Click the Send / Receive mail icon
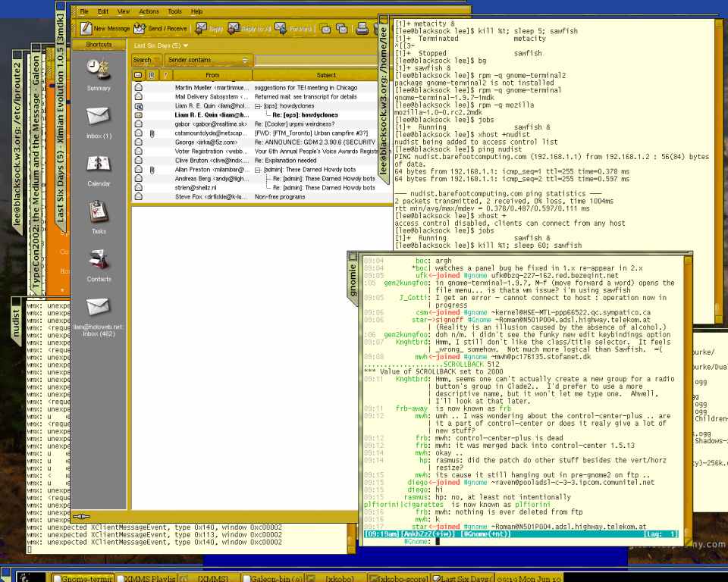Image resolution: width=728 pixels, height=582 pixels. (140, 28)
